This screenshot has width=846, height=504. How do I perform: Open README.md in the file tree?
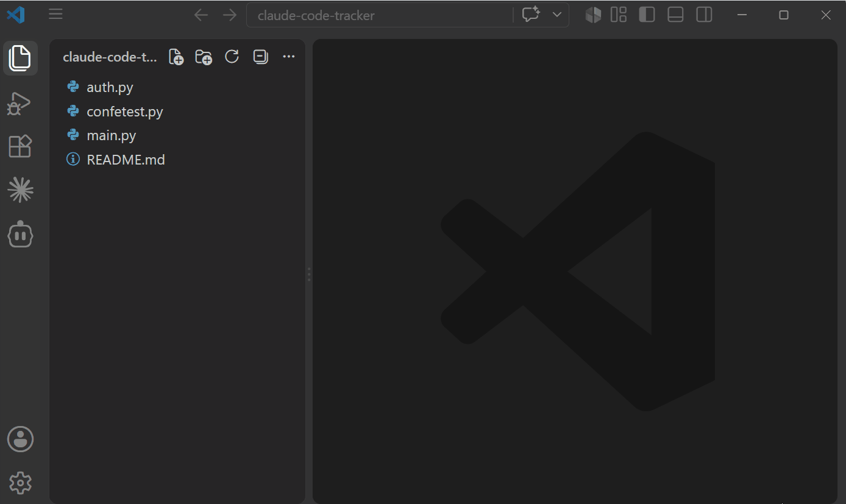pyautogui.click(x=177, y=160)
